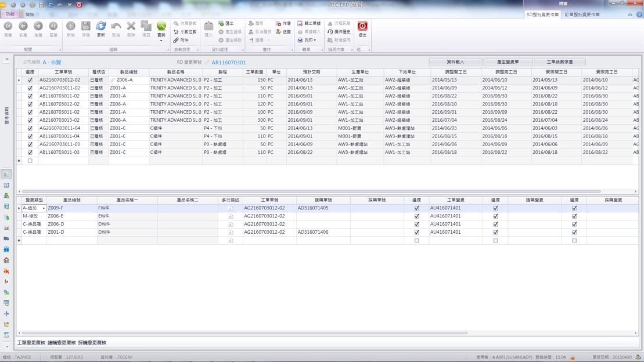Switch to 訂單整批變更作業 window tab
The height and width of the screenshot is (362, 644).
tap(582, 15)
